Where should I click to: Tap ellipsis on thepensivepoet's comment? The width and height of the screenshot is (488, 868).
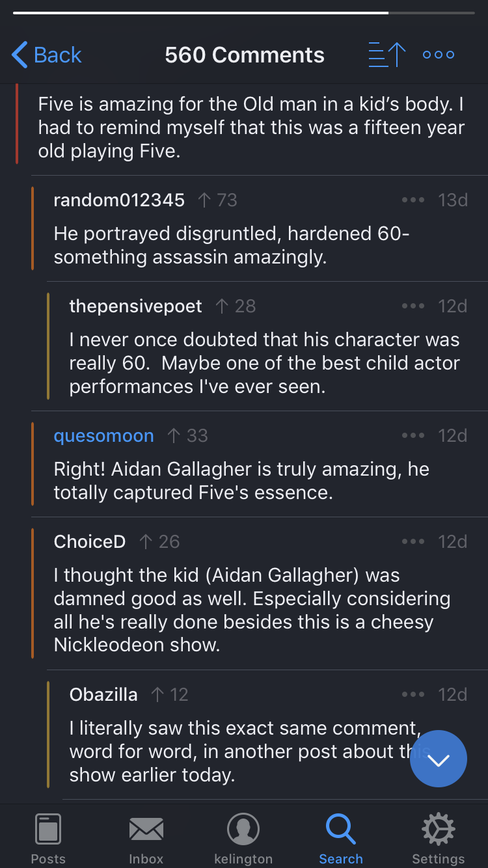click(x=413, y=306)
